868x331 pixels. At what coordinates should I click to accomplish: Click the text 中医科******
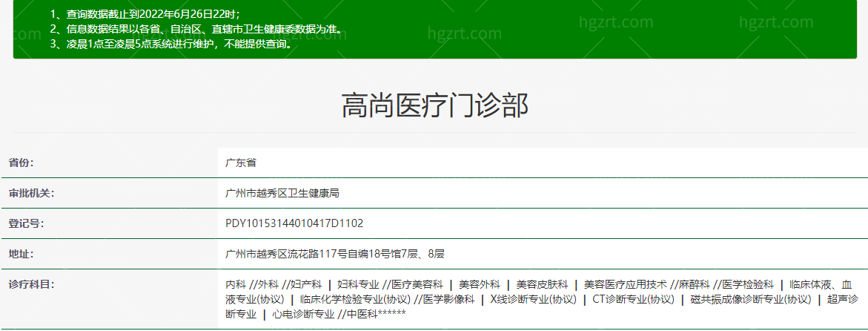[x=377, y=315]
